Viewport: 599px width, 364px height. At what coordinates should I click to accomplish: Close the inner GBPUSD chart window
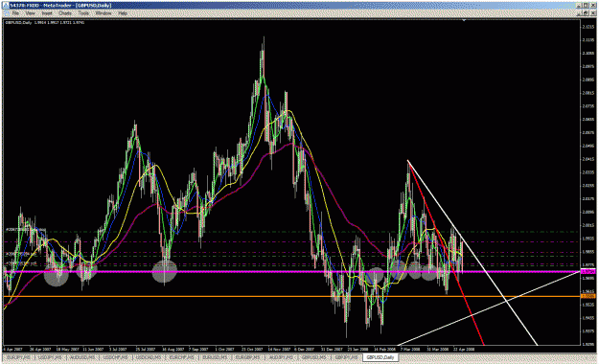(x=593, y=13)
